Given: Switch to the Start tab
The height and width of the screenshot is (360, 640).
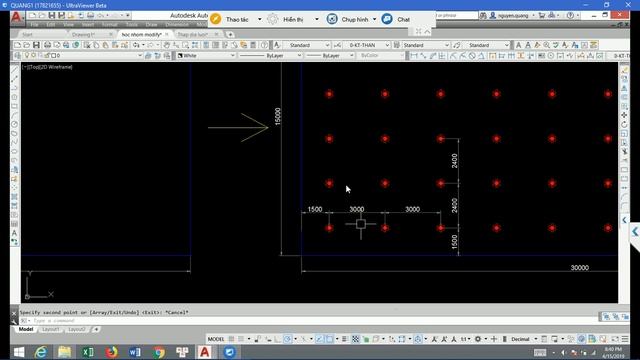Looking at the screenshot, I should (x=28, y=35).
